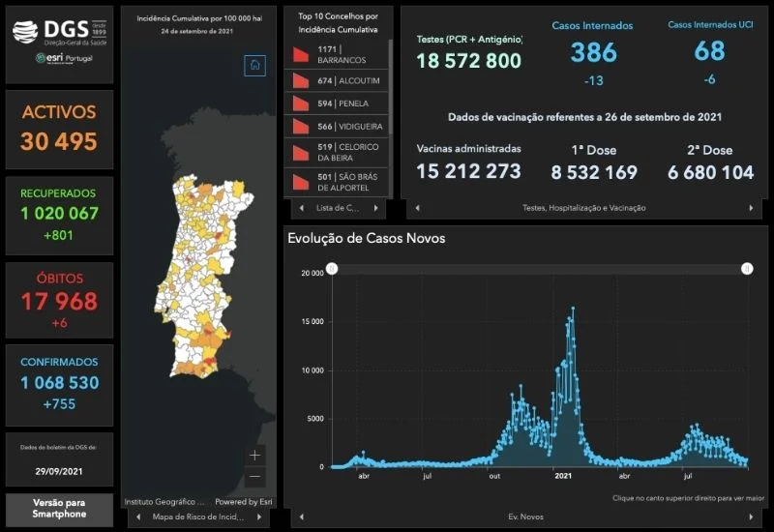This screenshot has width=774, height=532.
Task: Select list row 674 | ALCOUTIM
Action: (336, 80)
